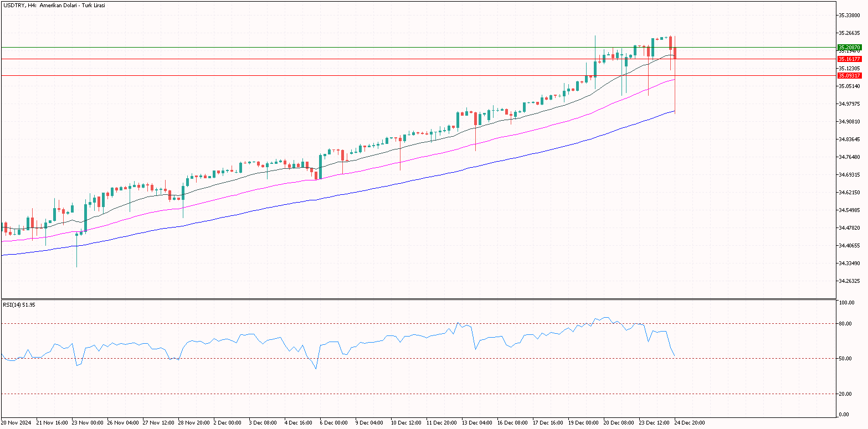Click the 11 Dec 20:00 time label
This screenshot has height=429, width=868.
pos(442,423)
